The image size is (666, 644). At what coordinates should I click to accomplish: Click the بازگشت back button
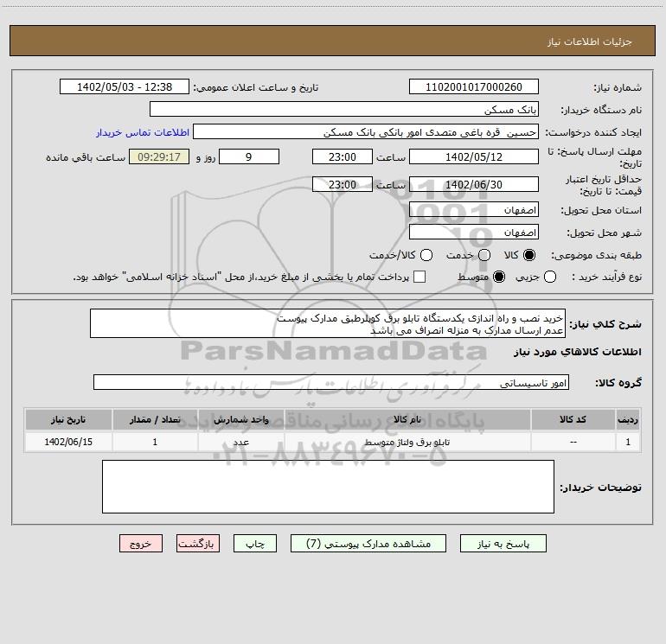[x=198, y=544]
